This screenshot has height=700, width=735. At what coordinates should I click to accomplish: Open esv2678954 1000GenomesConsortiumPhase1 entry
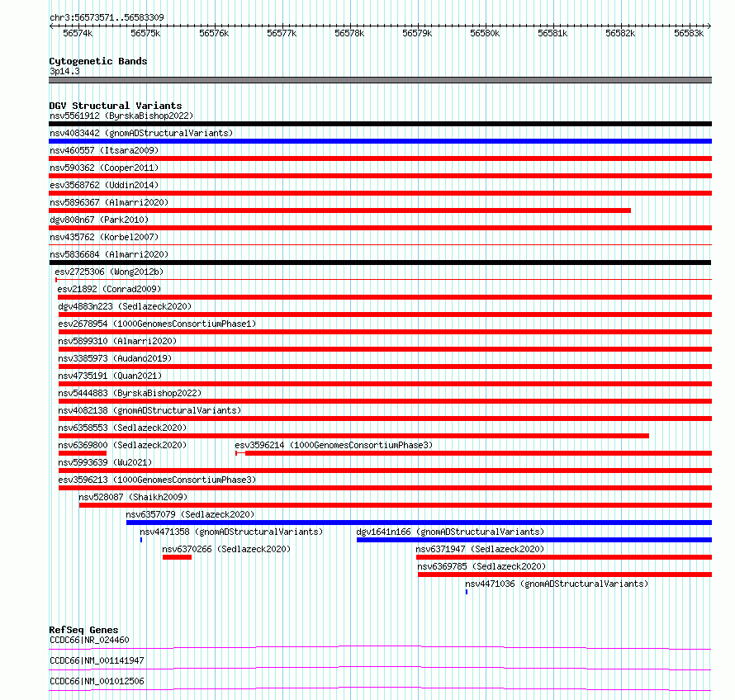click(157, 324)
